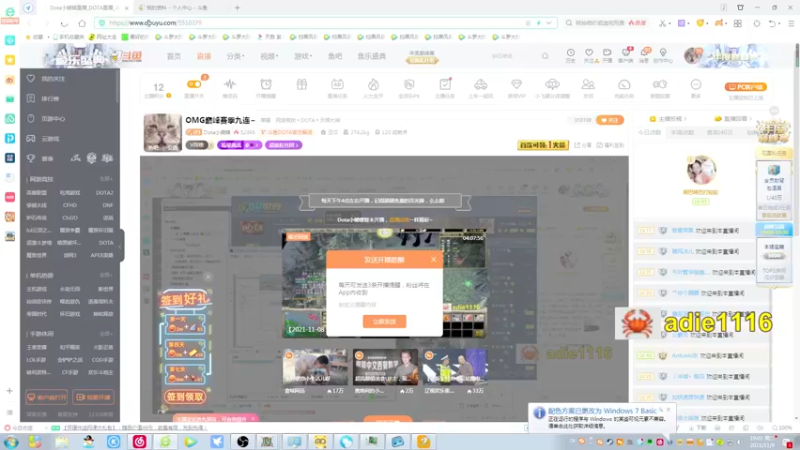Open the AD task icon in toolbar

click(337, 84)
